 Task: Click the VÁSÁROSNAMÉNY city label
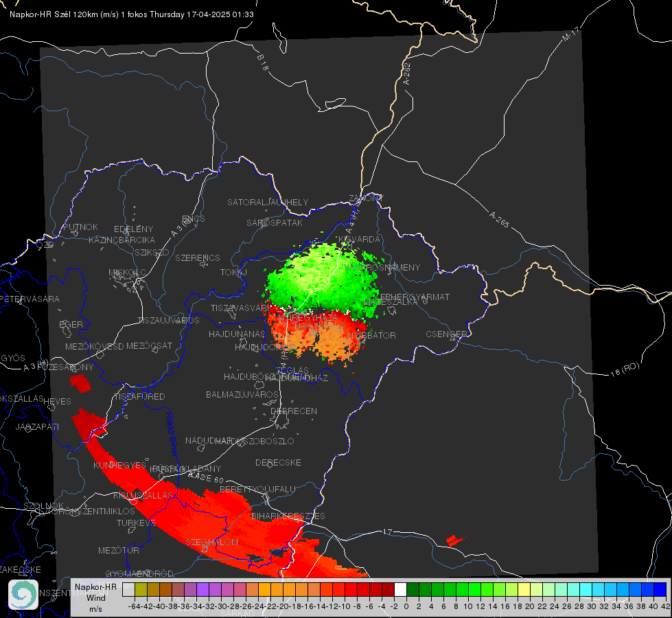382,267
